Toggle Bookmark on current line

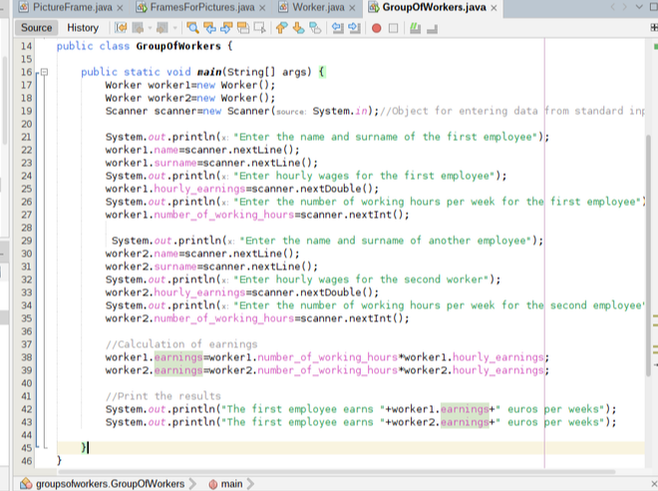315,28
